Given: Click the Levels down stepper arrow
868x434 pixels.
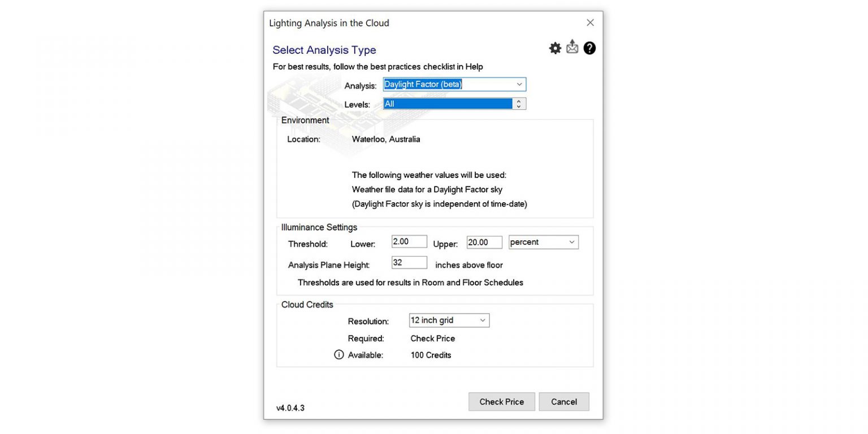Looking at the screenshot, I should (519, 106).
